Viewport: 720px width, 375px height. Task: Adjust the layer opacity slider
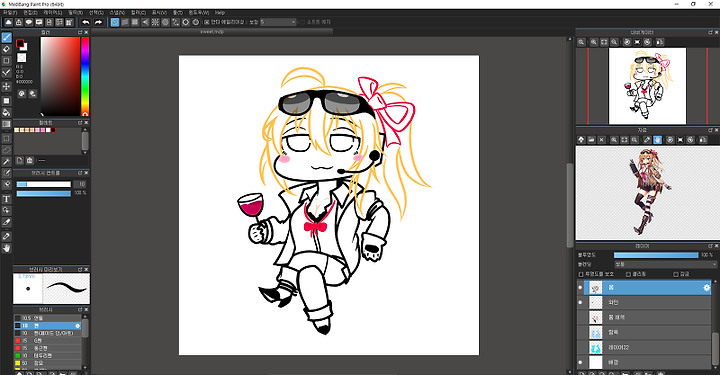pyautogui.click(x=656, y=255)
